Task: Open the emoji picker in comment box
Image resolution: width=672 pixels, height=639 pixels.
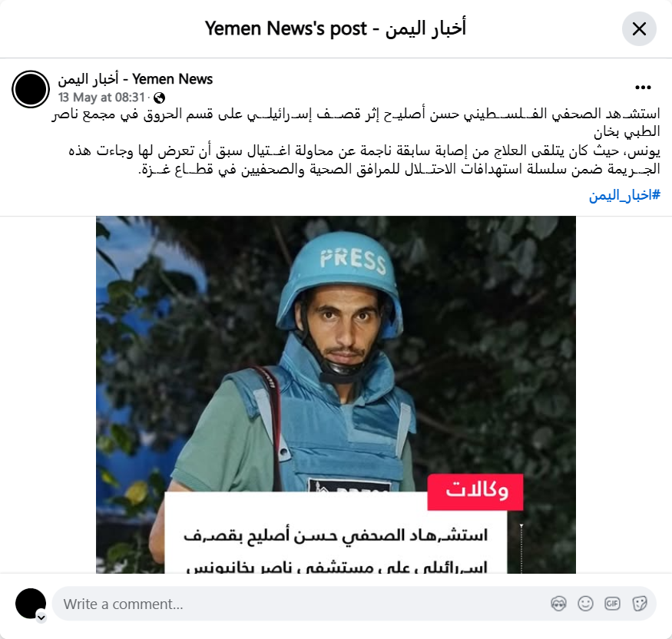Action: click(585, 604)
